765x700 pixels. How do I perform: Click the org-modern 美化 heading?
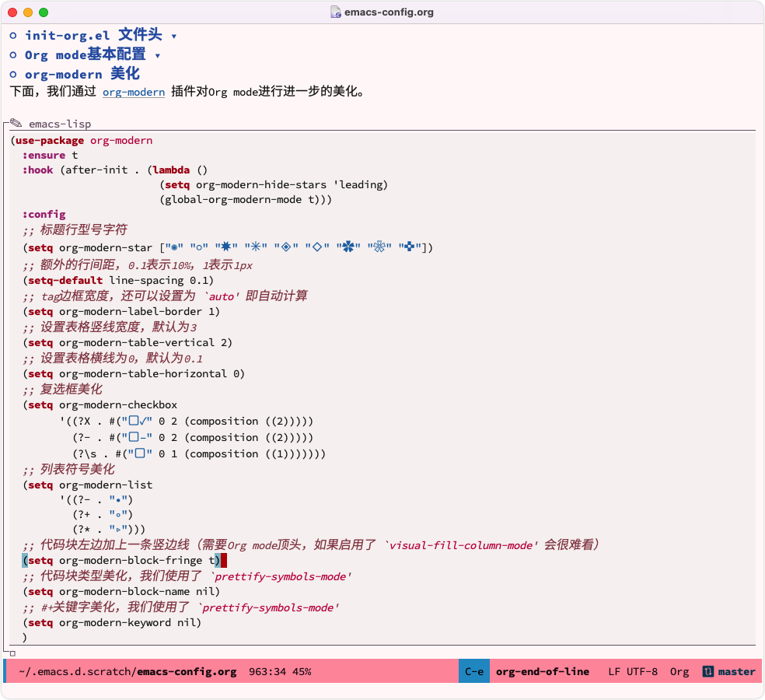pyautogui.click(x=82, y=74)
